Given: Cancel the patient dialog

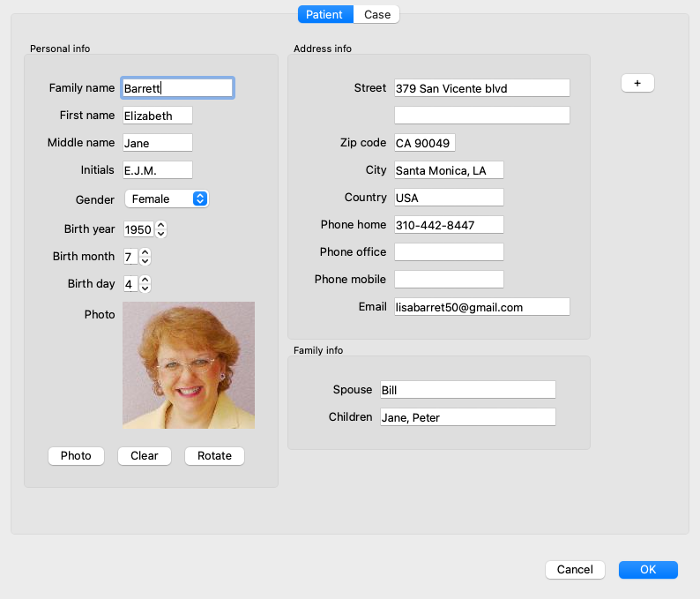Looking at the screenshot, I should pos(575,570).
